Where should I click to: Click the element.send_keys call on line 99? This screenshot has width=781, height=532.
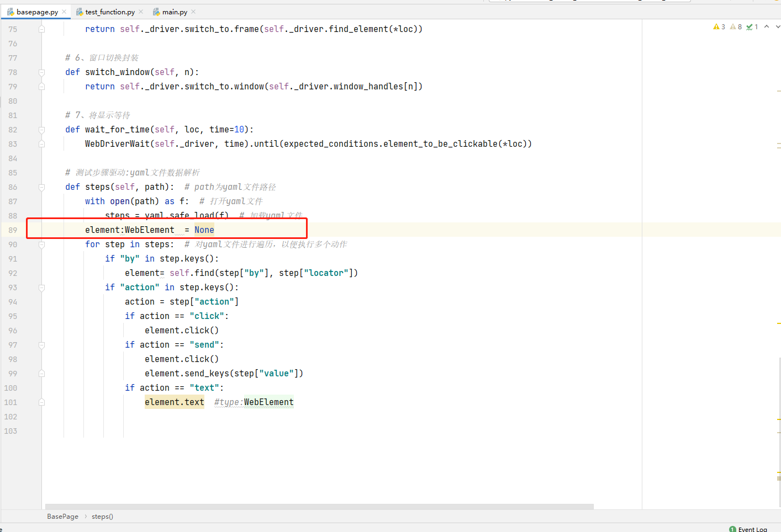pos(224,374)
